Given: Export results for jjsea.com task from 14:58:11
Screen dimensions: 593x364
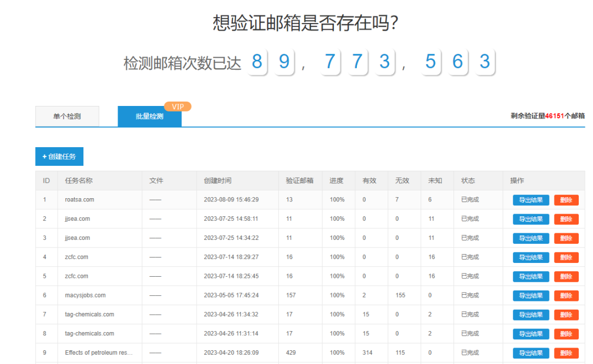Looking at the screenshot, I should (530, 219).
